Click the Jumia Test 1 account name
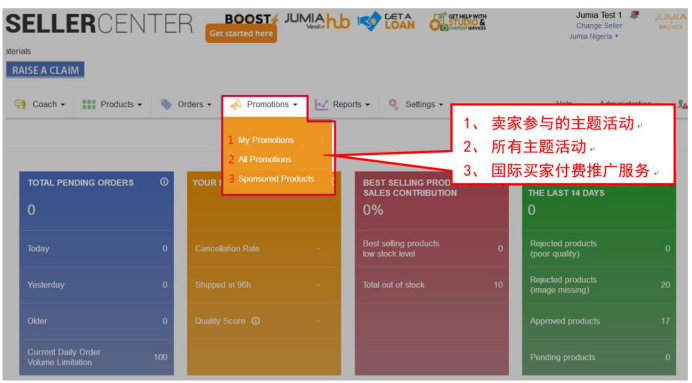The image size is (692, 383). coord(598,15)
